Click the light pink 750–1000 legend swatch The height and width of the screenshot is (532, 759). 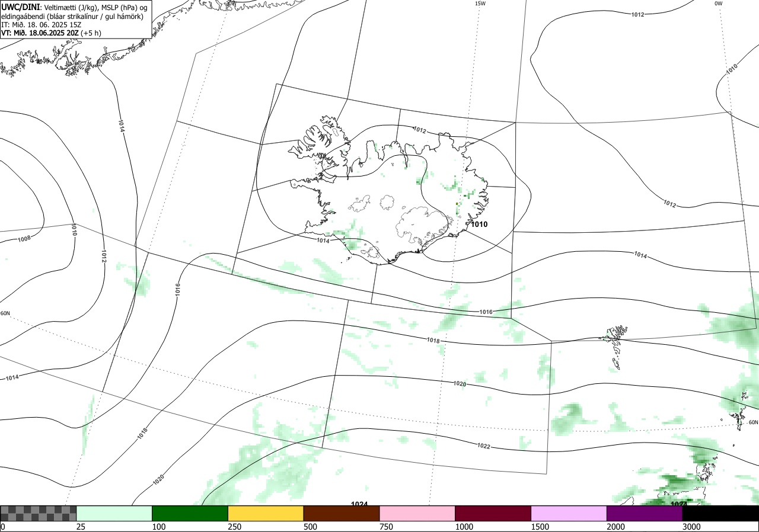(x=417, y=513)
